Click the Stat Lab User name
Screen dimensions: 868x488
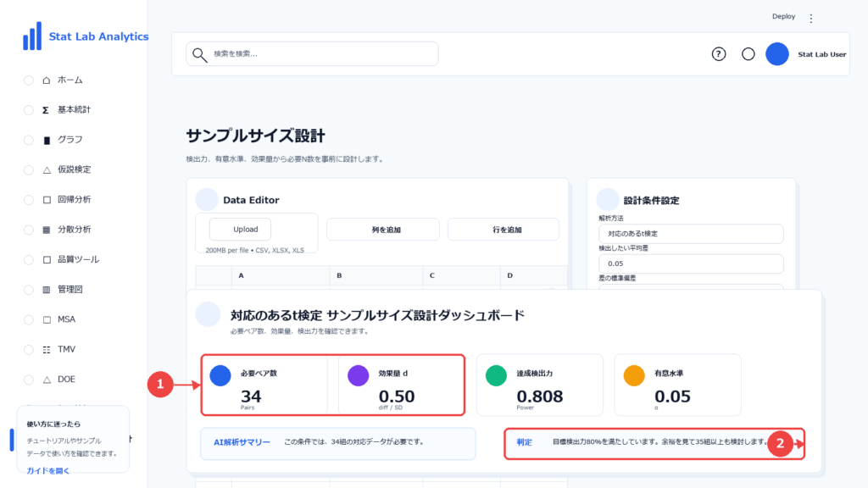821,54
